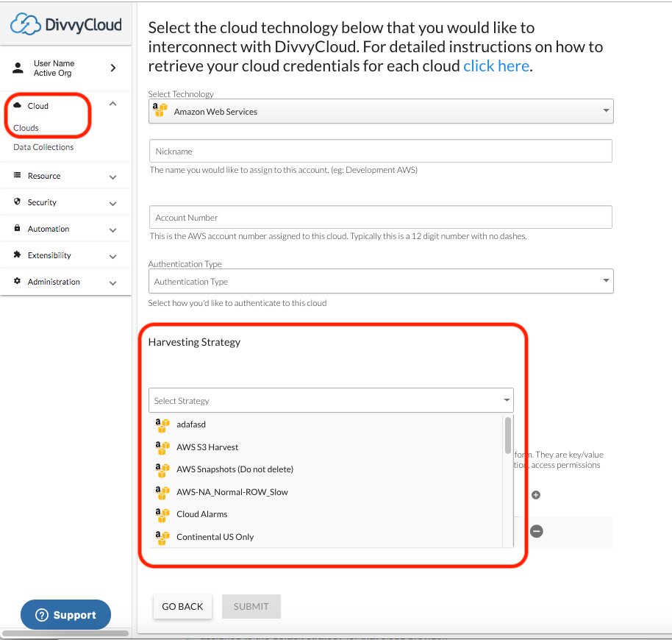Click the GO BACK button

[x=182, y=606]
